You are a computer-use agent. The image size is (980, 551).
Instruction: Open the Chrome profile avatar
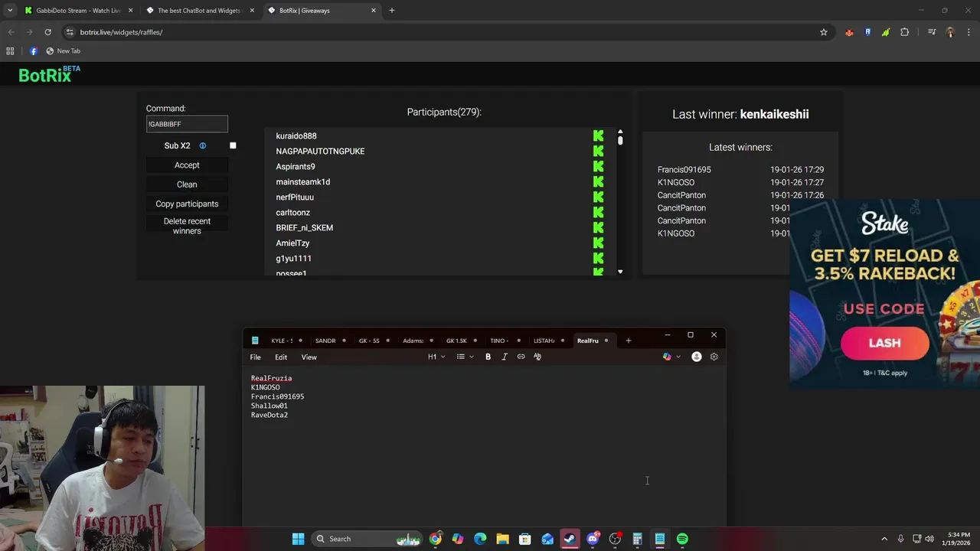(950, 32)
